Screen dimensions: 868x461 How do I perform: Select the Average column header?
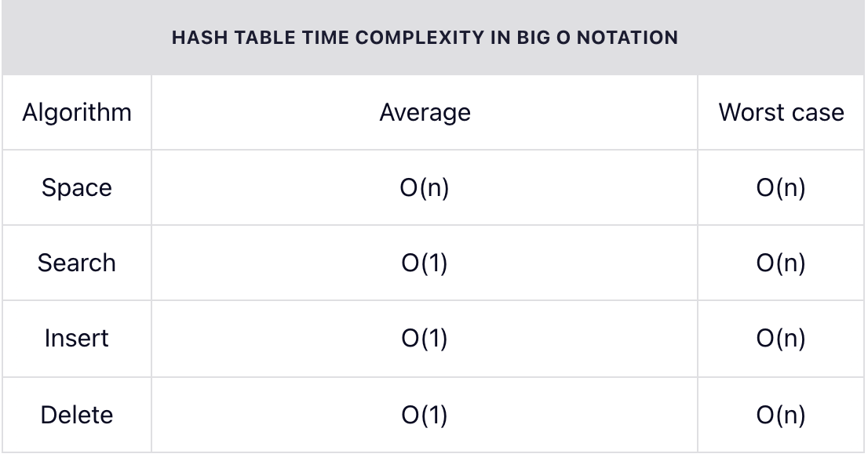pos(425,113)
